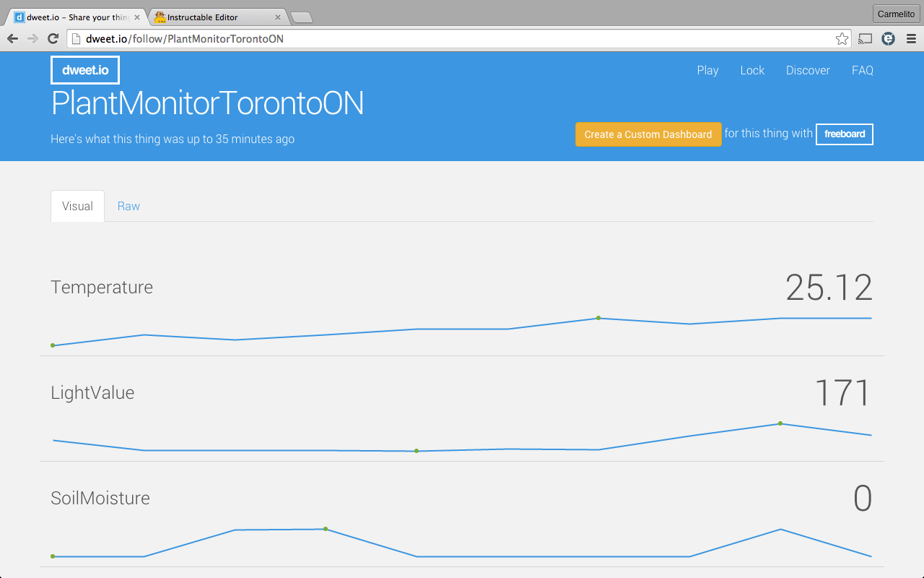This screenshot has height=578, width=924.
Task: Close the Instructable Editor tab
Action: pyautogui.click(x=278, y=17)
